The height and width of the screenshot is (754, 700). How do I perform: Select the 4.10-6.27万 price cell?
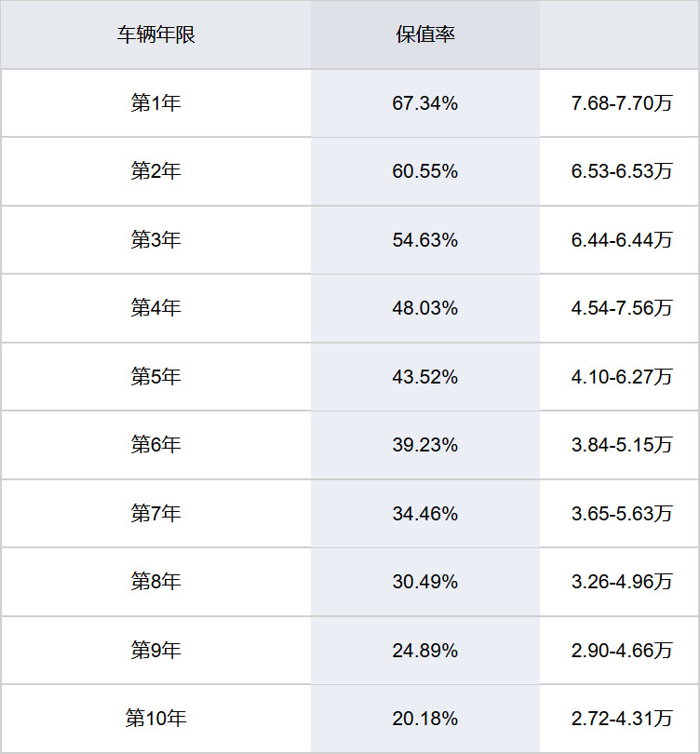(621, 377)
